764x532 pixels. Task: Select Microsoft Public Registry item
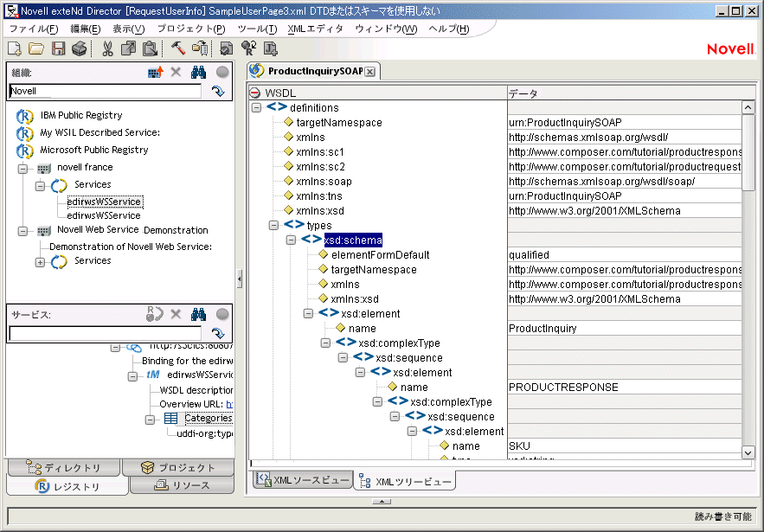pyautogui.click(x=93, y=150)
